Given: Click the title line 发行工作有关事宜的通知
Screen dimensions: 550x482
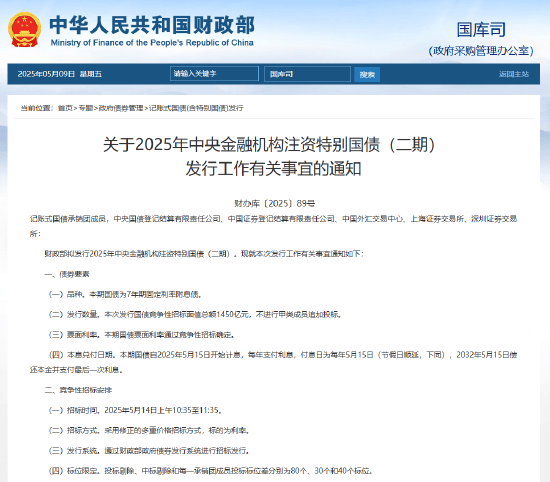Looking at the screenshot, I should [273, 168].
